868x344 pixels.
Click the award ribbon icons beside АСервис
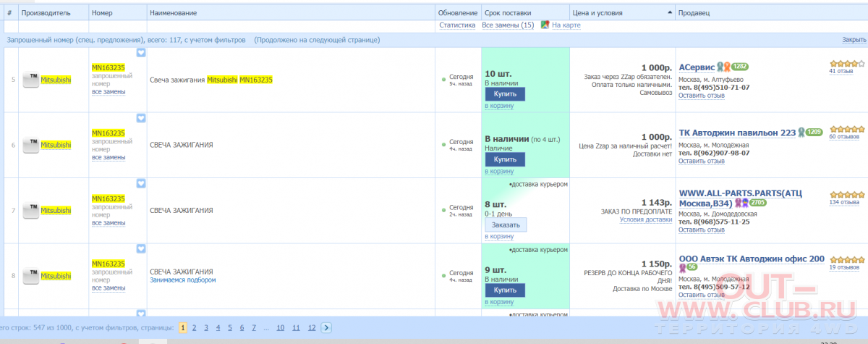coord(723,67)
